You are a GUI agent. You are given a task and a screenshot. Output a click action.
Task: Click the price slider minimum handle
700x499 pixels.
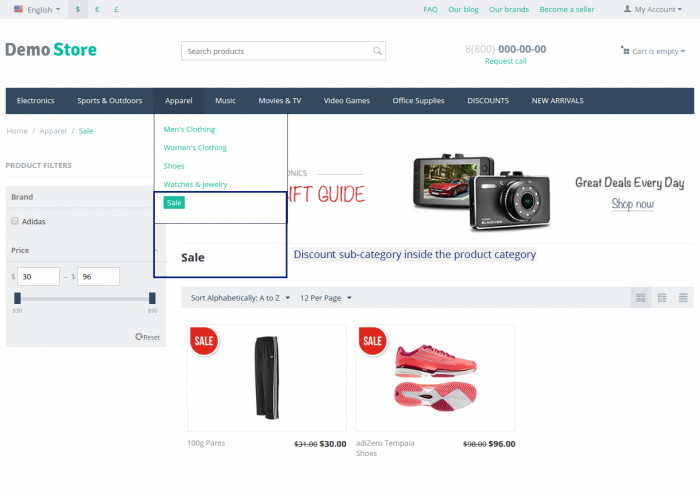[x=17, y=298]
